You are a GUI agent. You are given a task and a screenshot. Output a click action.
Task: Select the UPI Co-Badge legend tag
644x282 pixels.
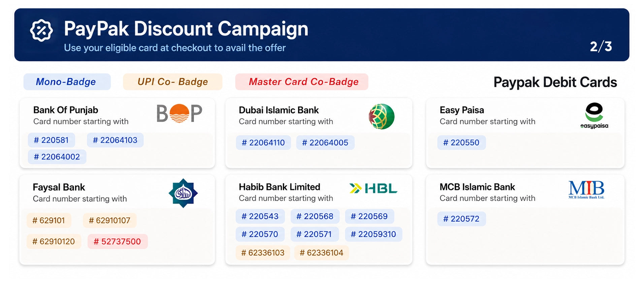172,82
